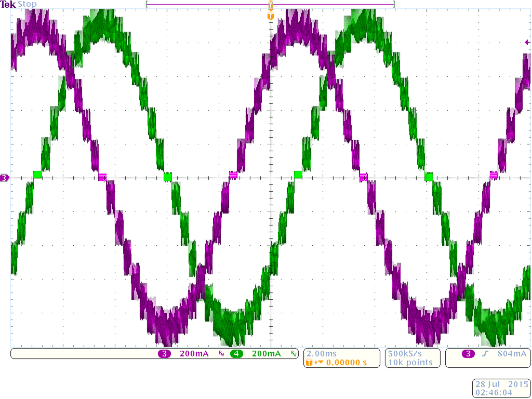This screenshot has width=532, height=399.
Task: Click the purple trigger level arrow on right edge
Action: pyautogui.click(x=527, y=42)
